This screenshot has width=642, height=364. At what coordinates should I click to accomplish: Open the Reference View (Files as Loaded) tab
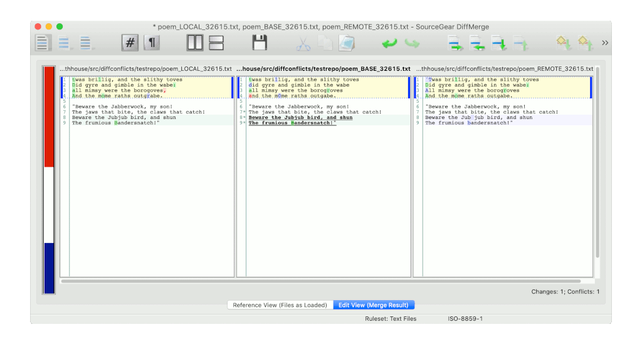pos(280,305)
